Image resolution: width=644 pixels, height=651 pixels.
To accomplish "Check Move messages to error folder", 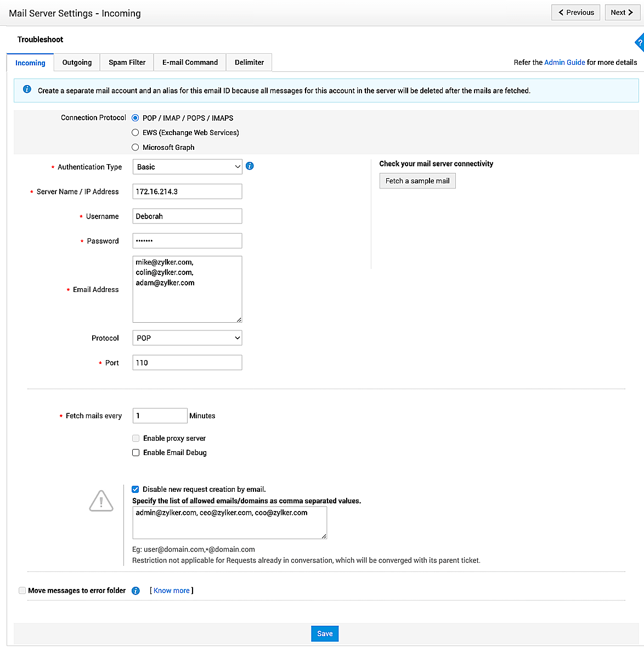I will click(x=22, y=591).
